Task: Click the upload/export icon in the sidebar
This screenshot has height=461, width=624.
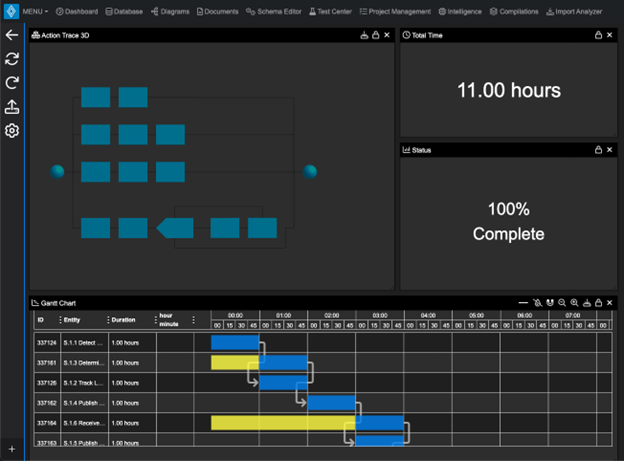Action: 12,107
